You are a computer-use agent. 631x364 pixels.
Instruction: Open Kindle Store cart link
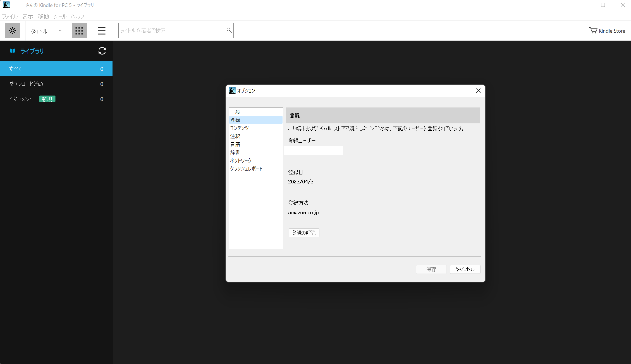(607, 31)
